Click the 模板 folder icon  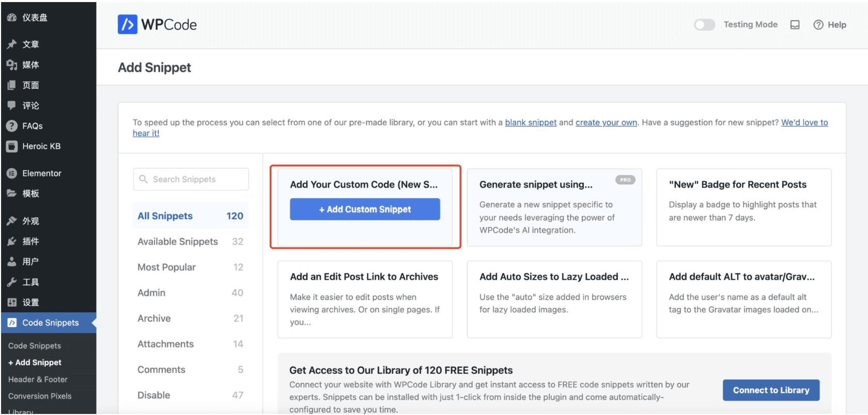[11, 194]
